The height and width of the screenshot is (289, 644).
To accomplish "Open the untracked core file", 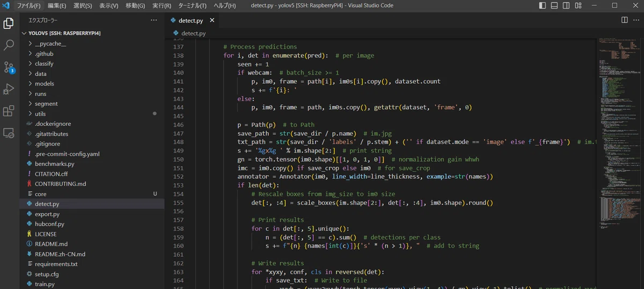I will pos(92,194).
